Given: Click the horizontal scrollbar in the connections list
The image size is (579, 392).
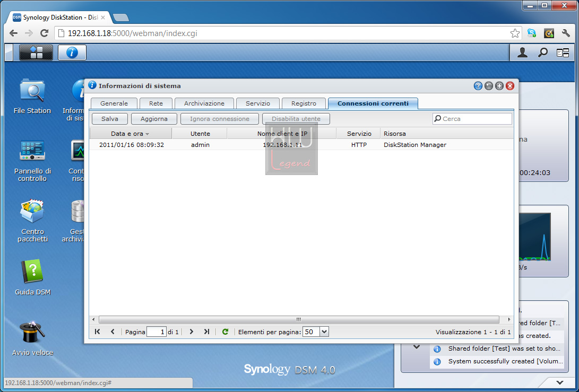Looking at the screenshot, I should 299,319.
